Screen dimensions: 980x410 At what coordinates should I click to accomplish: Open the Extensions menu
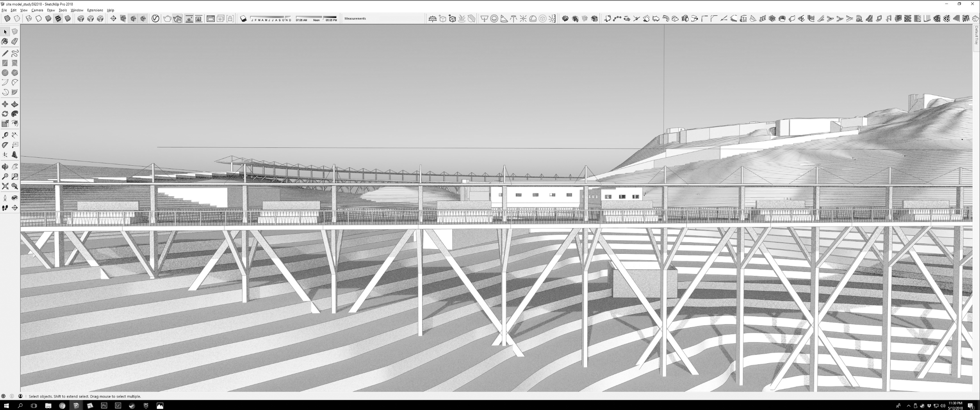95,10
